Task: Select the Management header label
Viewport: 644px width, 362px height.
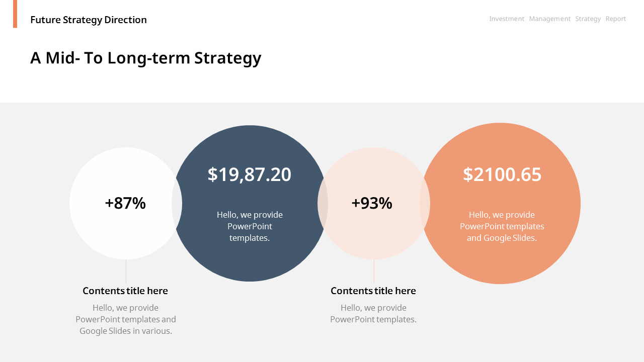Action: (x=549, y=19)
